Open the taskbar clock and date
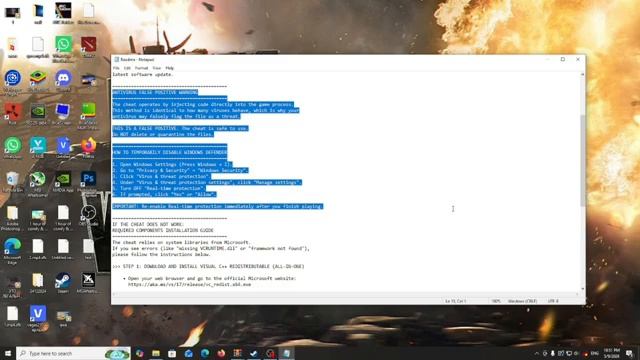Viewport: 640px width, 360px height. point(611,353)
